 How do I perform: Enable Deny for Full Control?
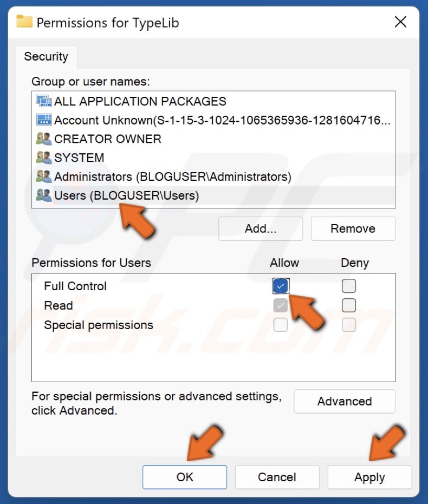click(x=349, y=286)
